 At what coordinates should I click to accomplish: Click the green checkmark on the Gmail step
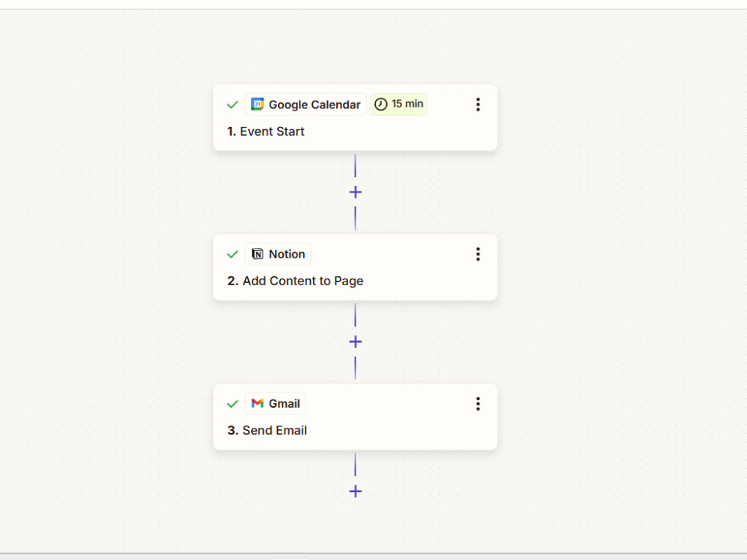[232, 404]
